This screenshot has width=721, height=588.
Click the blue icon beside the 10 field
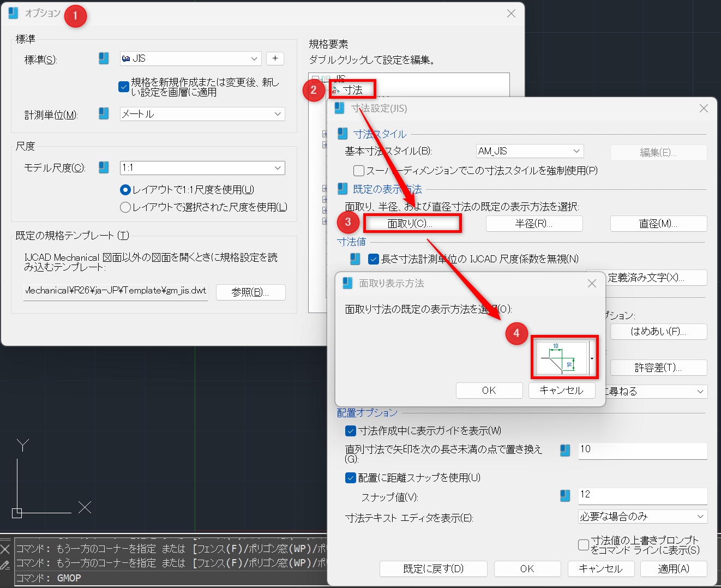pyautogui.click(x=566, y=450)
